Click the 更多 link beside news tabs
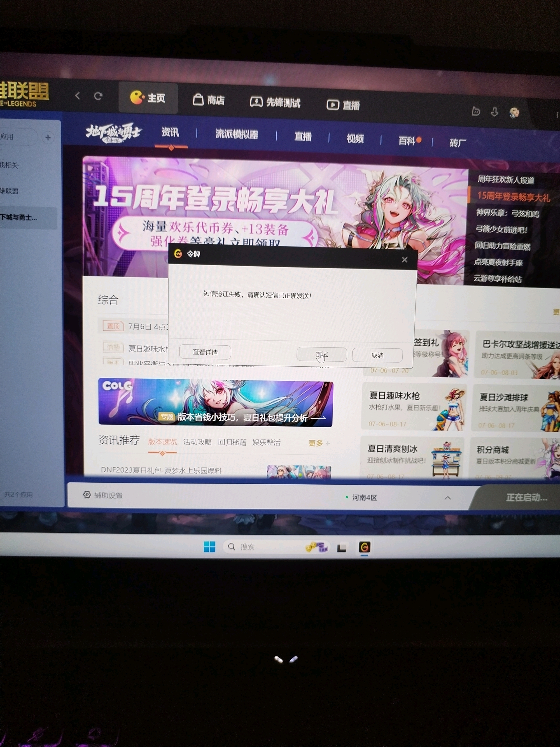The width and height of the screenshot is (560, 747). tap(319, 443)
